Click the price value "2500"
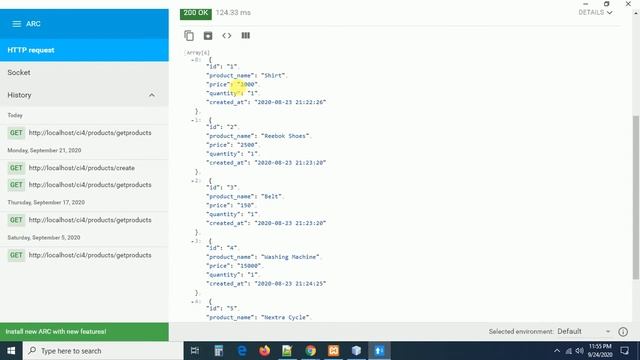Image resolution: width=640 pixels, height=360 pixels. tap(247, 145)
